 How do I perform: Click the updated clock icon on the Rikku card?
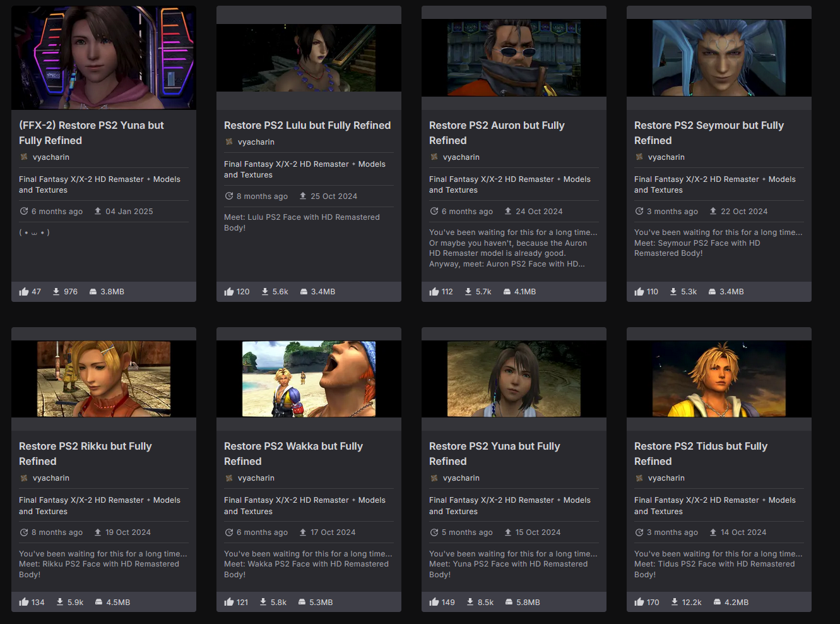(24, 532)
